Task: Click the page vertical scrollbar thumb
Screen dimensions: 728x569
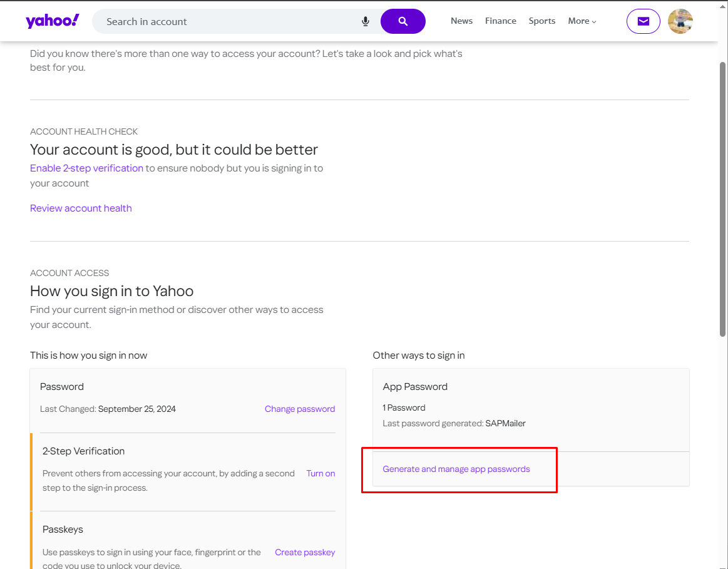Action: click(x=722, y=200)
